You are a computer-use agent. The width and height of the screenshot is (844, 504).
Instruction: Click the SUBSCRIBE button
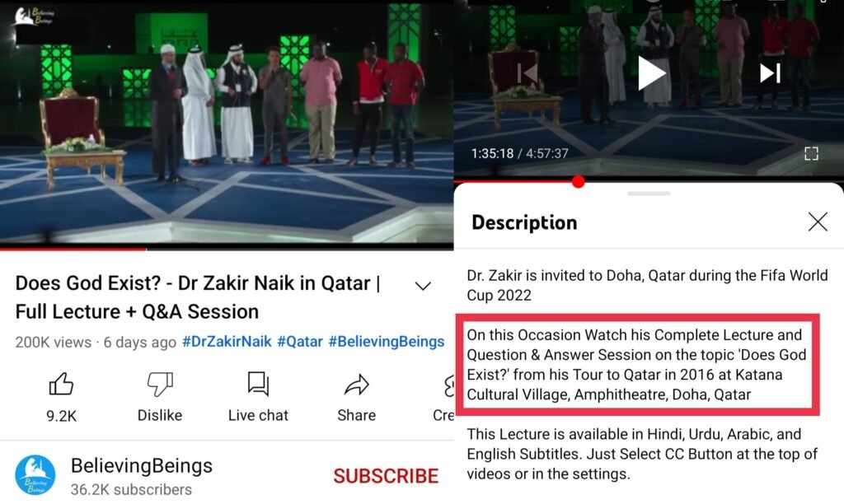point(386,476)
